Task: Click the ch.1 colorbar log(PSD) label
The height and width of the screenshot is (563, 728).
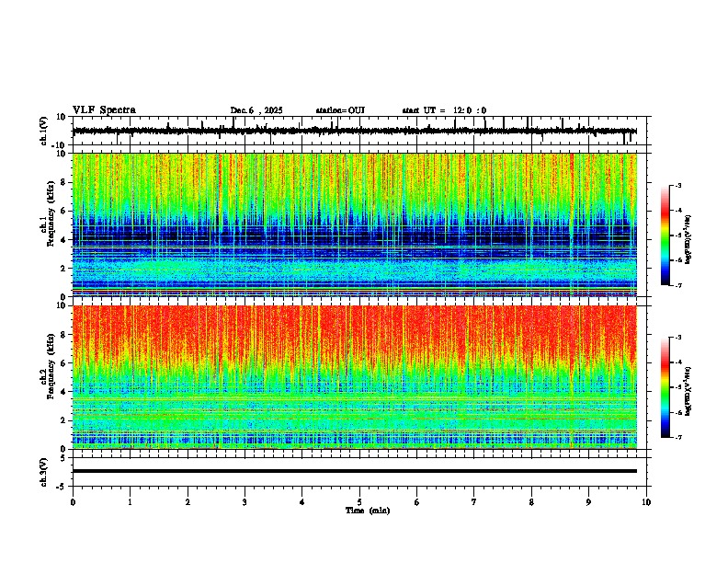Action: (688, 240)
